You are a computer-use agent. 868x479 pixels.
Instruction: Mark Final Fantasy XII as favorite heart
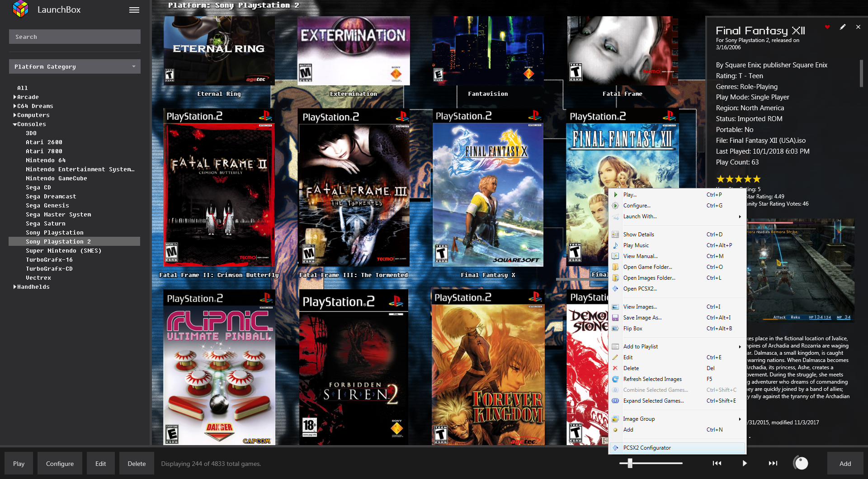pyautogui.click(x=827, y=27)
